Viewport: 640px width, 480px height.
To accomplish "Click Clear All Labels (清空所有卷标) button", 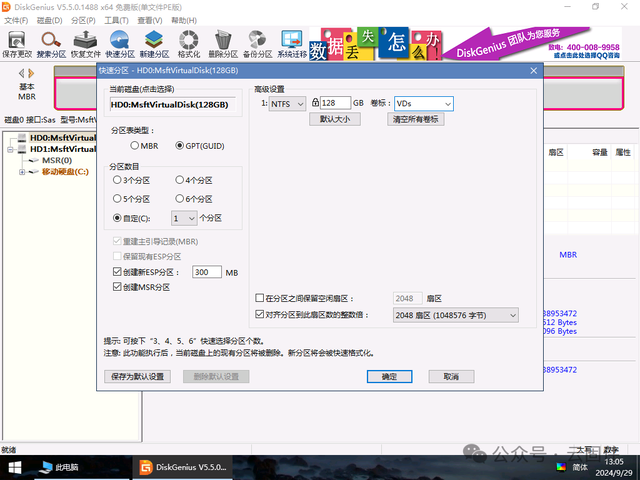I will pos(416,119).
